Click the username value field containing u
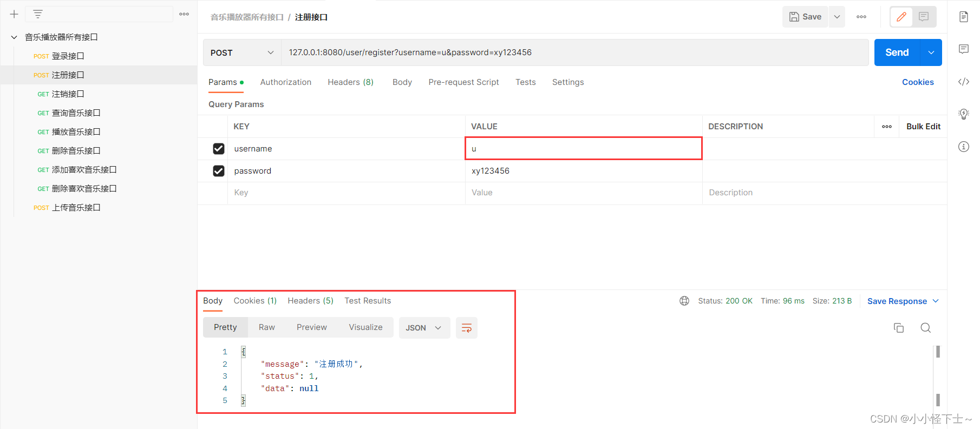Viewport: 980px width, 429px height. [x=584, y=149]
